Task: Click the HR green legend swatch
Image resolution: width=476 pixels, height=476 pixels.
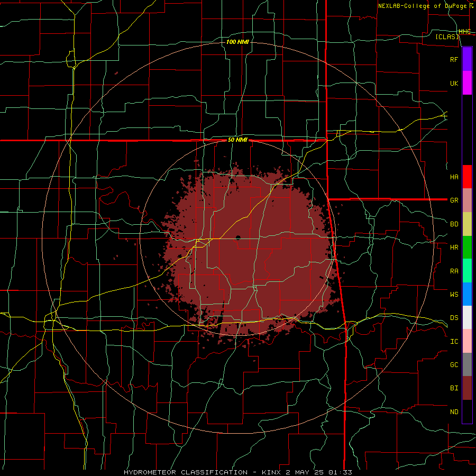Action: [467, 248]
